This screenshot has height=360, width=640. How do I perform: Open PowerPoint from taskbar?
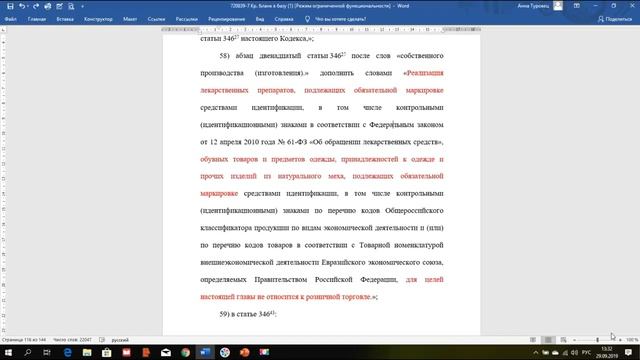(x=244, y=352)
